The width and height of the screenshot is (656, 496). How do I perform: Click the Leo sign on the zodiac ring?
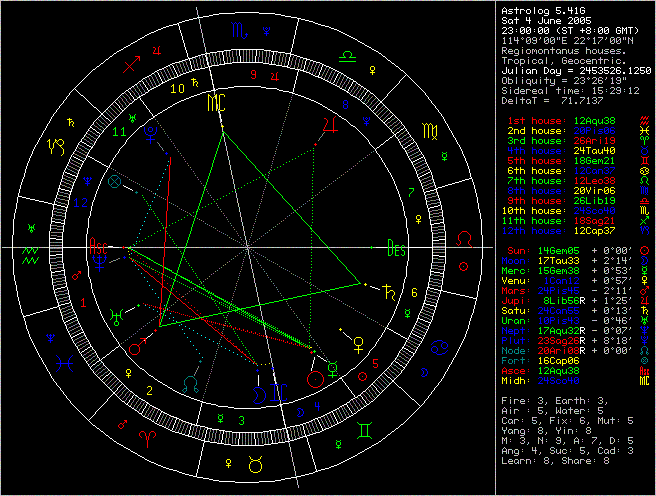(x=463, y=240)
